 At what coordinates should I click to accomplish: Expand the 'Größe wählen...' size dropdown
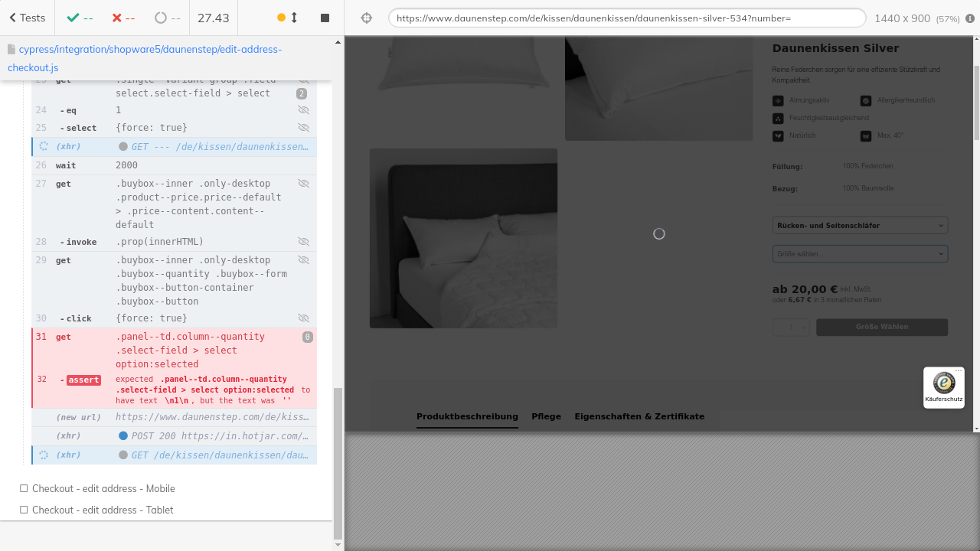860,253
